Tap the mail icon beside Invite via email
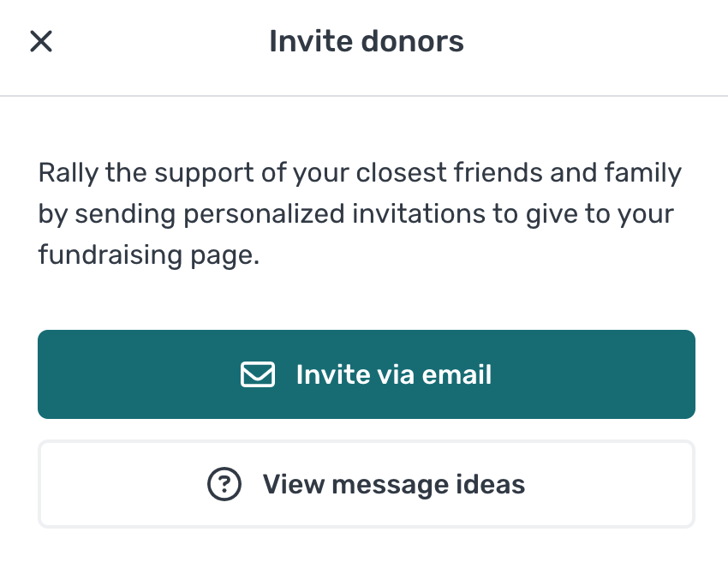 pos(258,374)
